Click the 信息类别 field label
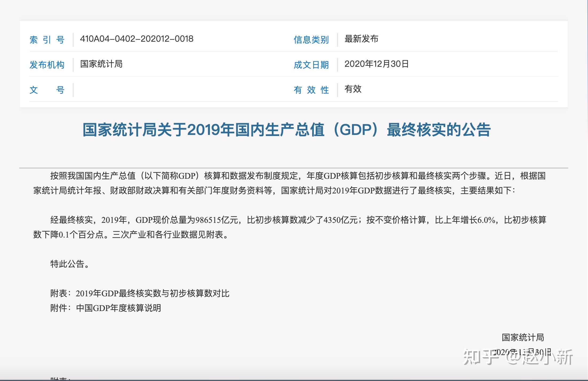Viewport: 588px width, 381px height. point(311,39)
